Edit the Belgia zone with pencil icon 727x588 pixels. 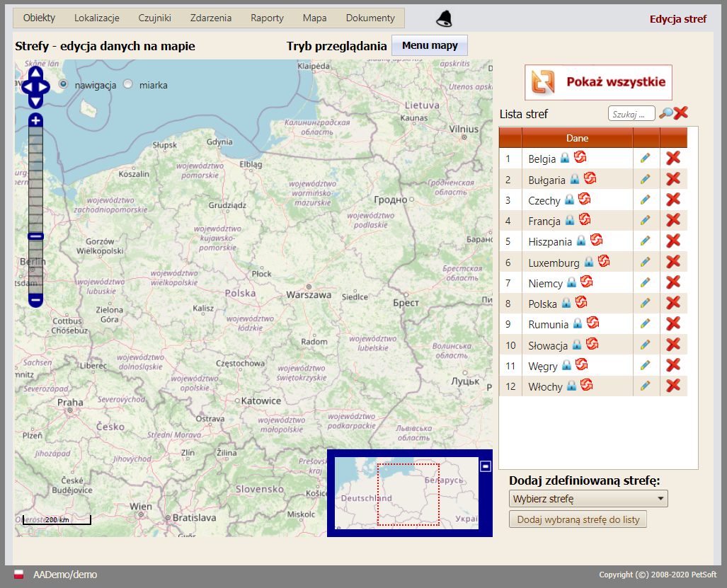645,158
